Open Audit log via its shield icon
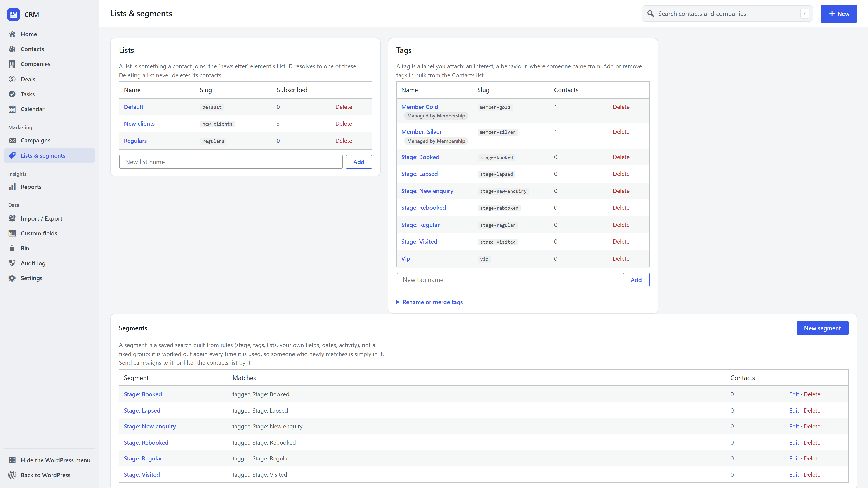868x488 pixels. 12,263
